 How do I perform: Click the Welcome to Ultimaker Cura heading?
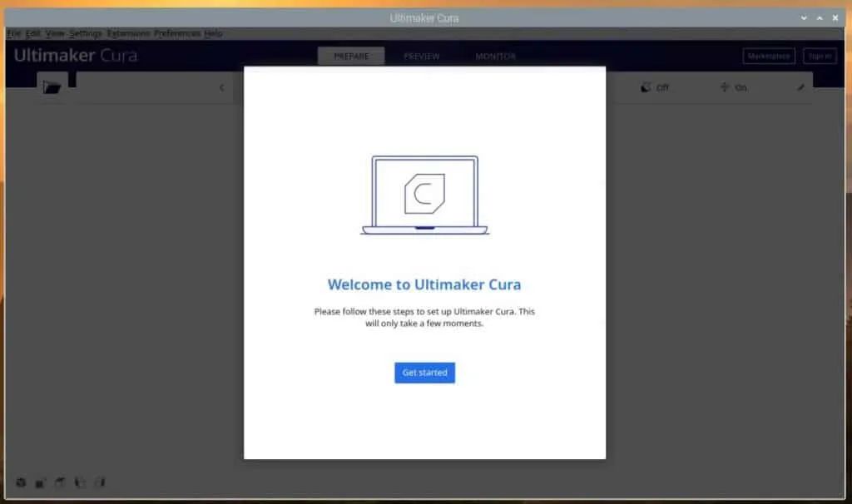(x=424, y=284)
